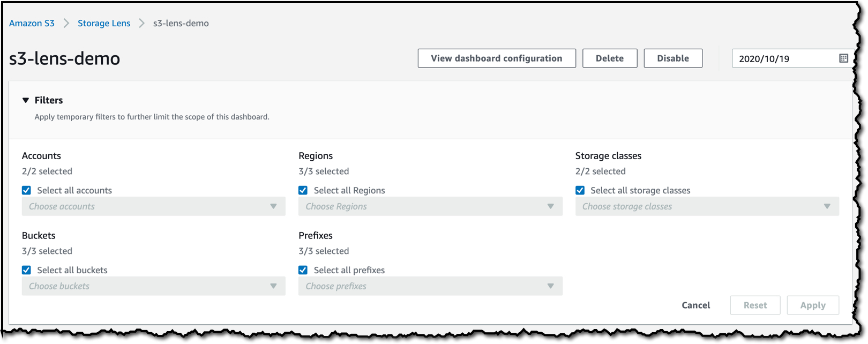This screenshot has width=868, height=344.
Task: Go to Amazon S3 breadcrumb link
Action: (32, 23)
